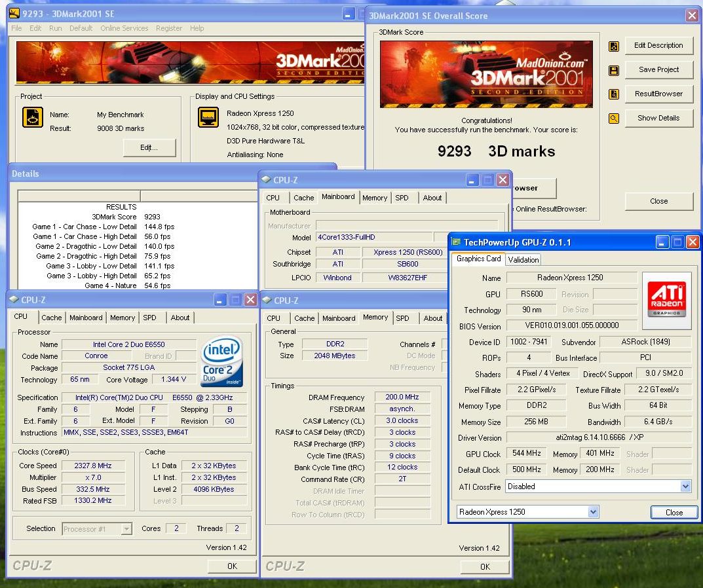Click the ResultBrowser icon
This screenshot has height=588, width=703.
[614, 94]
